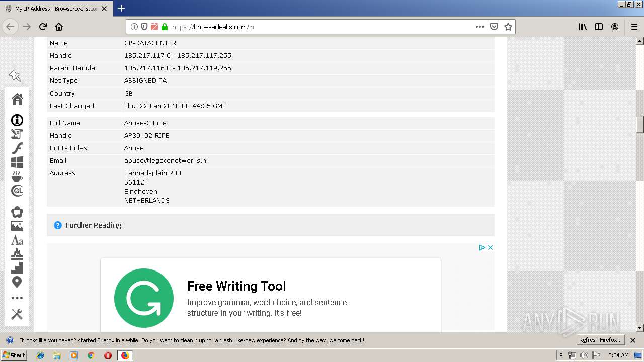The width and height of the screenshot is (644, 362).
Task: Click the Abuse-C Role full name value
Action: (x=145, y=123)
